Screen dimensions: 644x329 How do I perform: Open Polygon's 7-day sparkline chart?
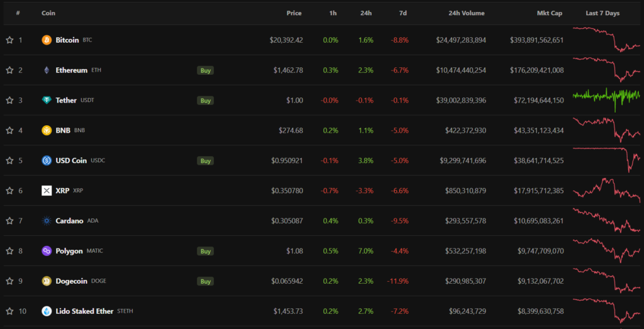(x=606, y=250)
